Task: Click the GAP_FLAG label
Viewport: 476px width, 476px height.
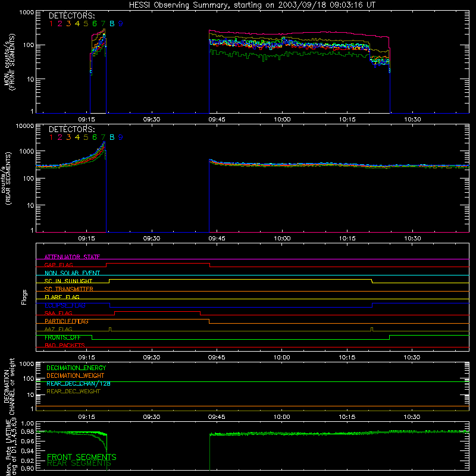Action: (58, 265)
